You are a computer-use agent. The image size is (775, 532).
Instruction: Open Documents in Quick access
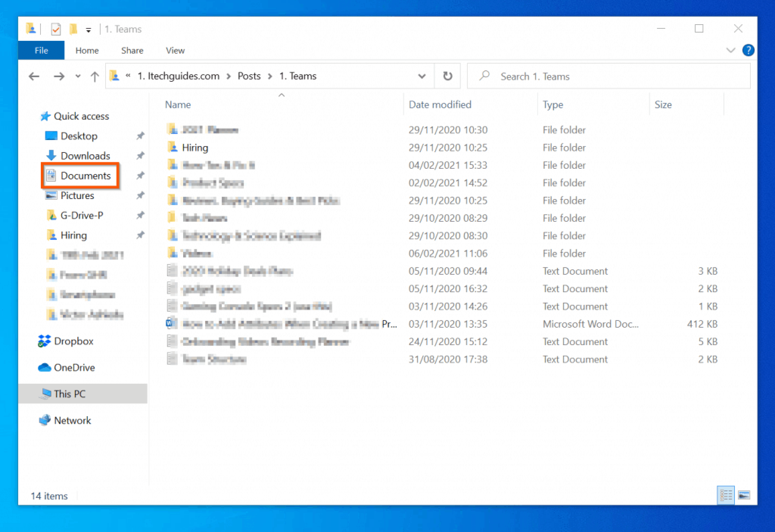[x=86, y=176]
